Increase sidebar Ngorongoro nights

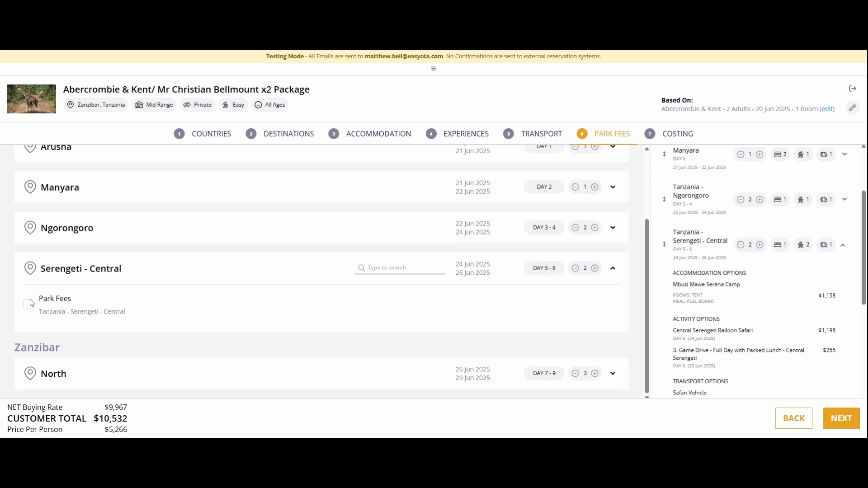pos(760,199)
